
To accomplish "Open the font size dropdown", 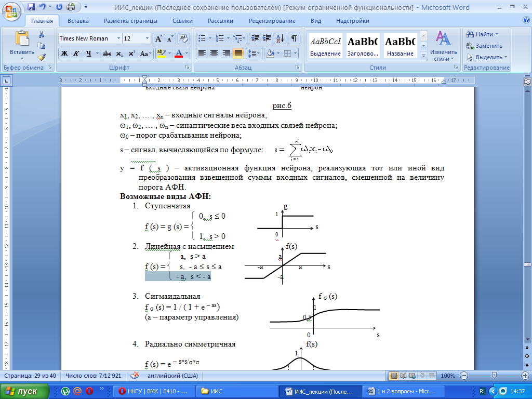I will 147,38.
